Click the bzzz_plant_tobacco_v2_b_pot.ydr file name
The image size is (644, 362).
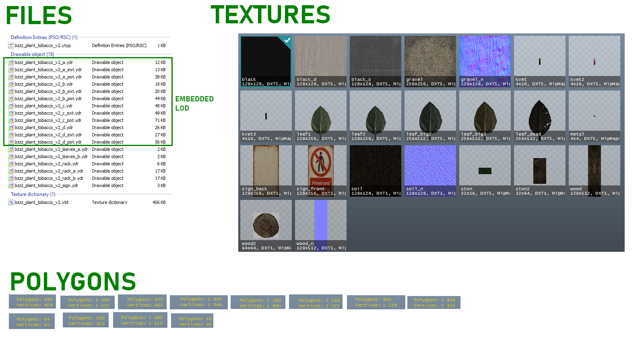(48, 99)
